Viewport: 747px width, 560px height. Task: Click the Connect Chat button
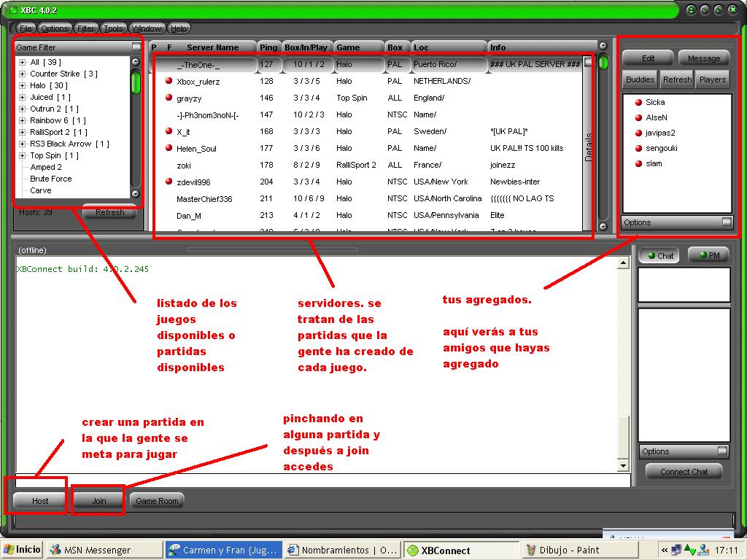[x=684, y=472]
